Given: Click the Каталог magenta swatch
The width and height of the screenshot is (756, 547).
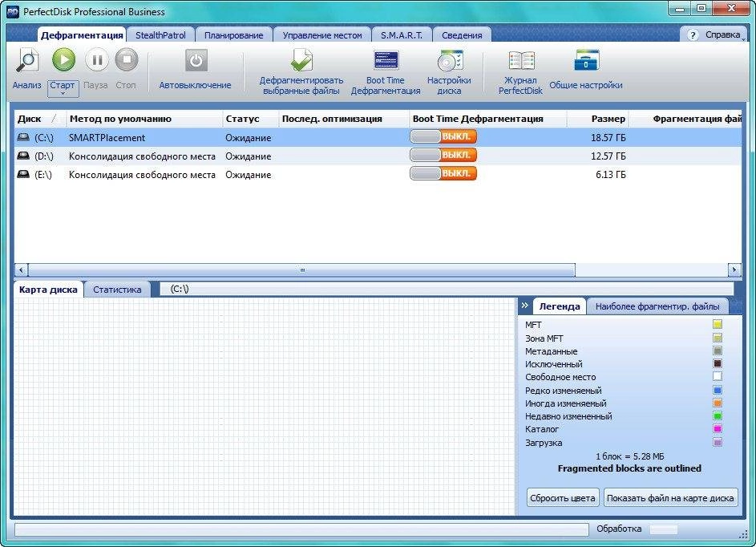Looking at the screenshot, I should coord(718,429).
